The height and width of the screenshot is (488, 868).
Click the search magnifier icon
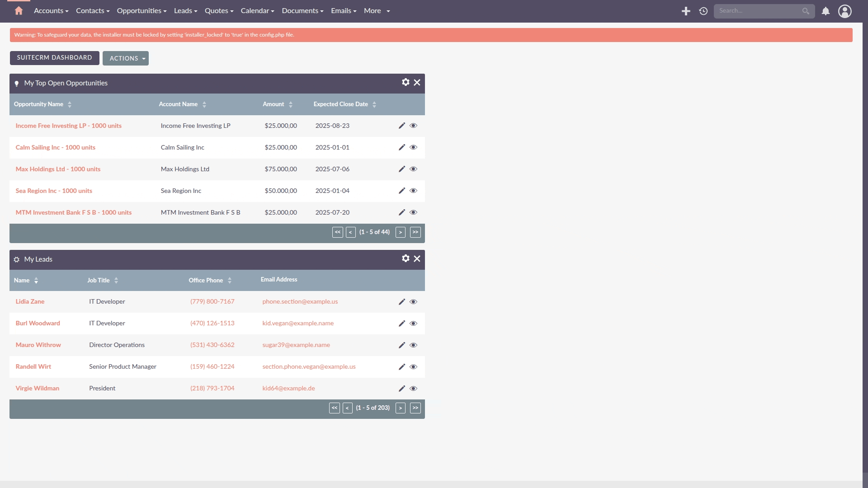806,11
